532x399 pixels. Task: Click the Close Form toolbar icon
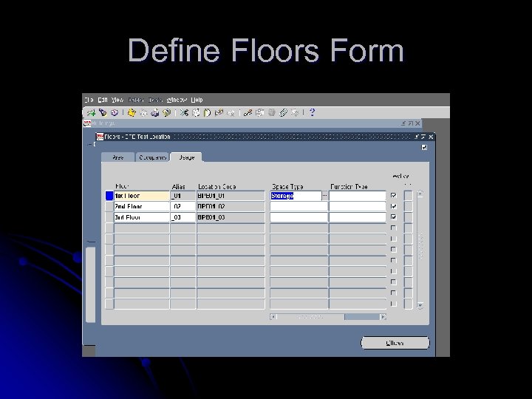coord(166,112)
